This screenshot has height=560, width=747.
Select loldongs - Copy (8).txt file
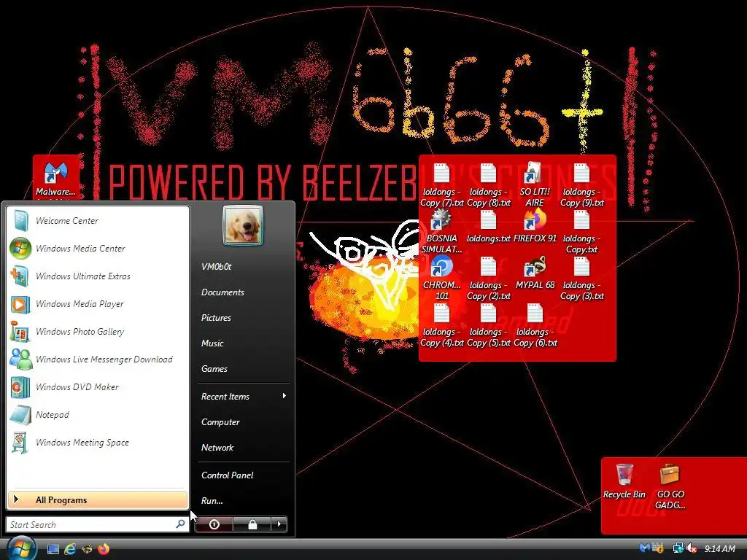pos(488,185)
